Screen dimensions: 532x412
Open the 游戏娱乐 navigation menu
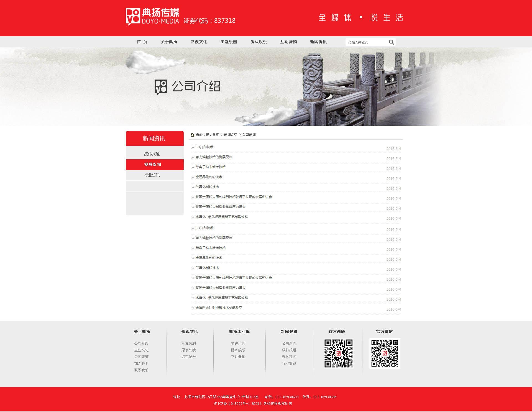click(259, 42)
